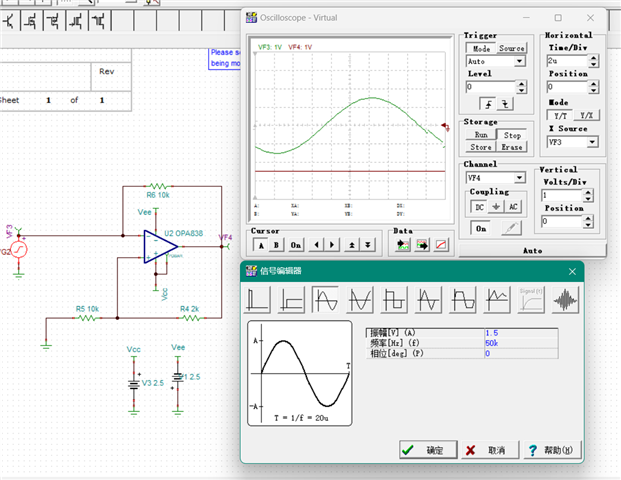Toggle cursor A on the oscilloscope
The image size is (621, 480).
(x=261, y=244)
